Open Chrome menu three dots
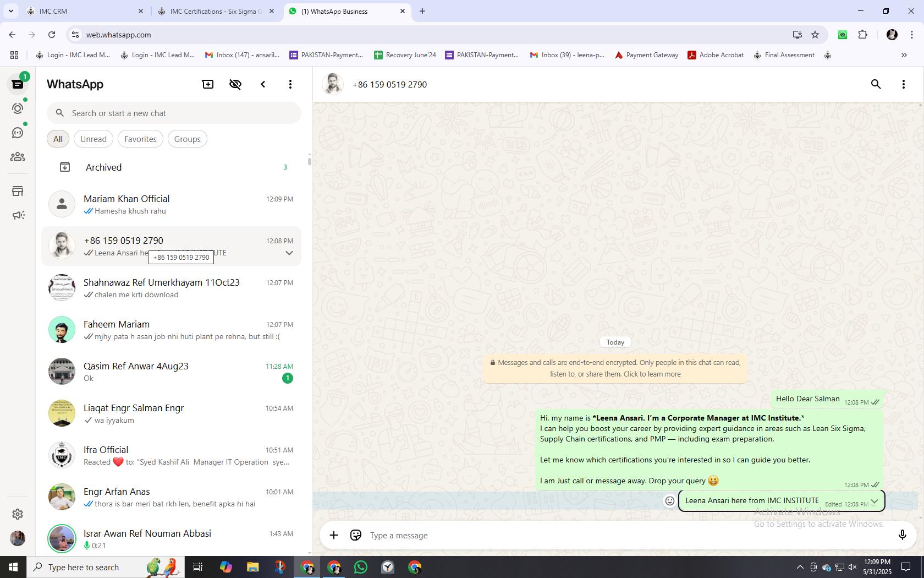 (912, 35)
